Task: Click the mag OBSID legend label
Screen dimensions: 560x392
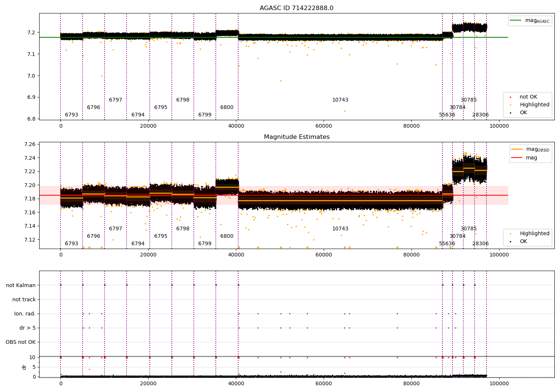Action: 538,149
